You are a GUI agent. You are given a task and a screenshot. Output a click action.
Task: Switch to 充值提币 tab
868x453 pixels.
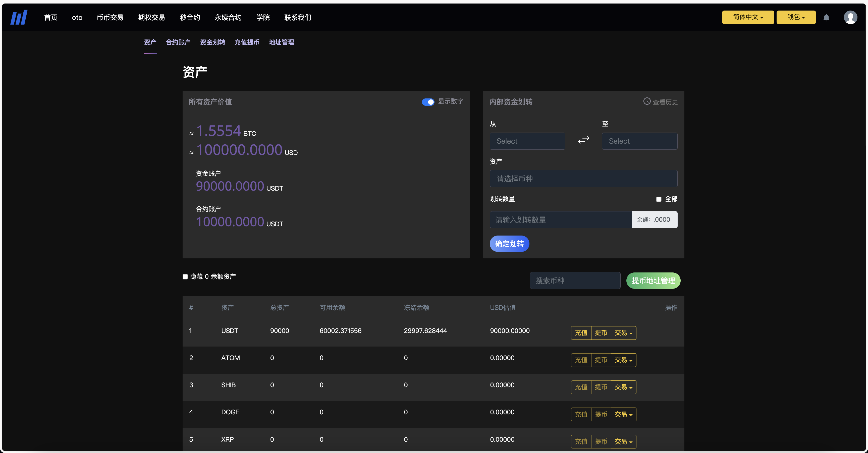pyautogui.click(x=247, y=42)
